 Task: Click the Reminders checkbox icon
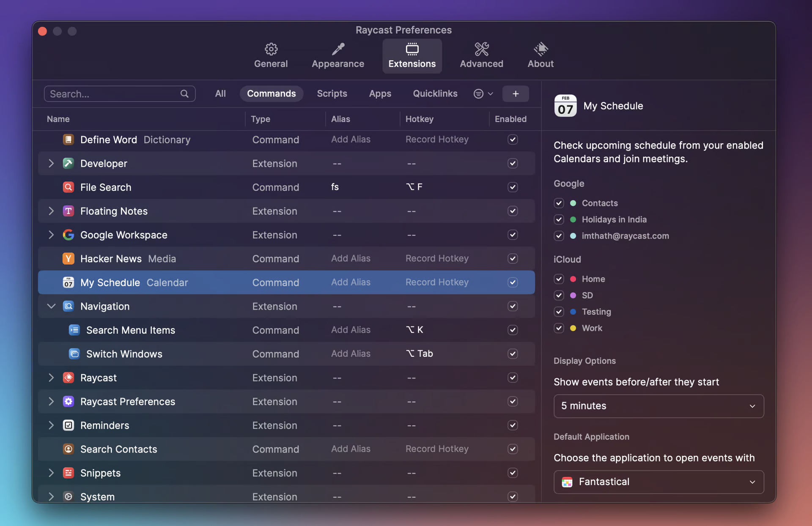click(x=68, y=425)
